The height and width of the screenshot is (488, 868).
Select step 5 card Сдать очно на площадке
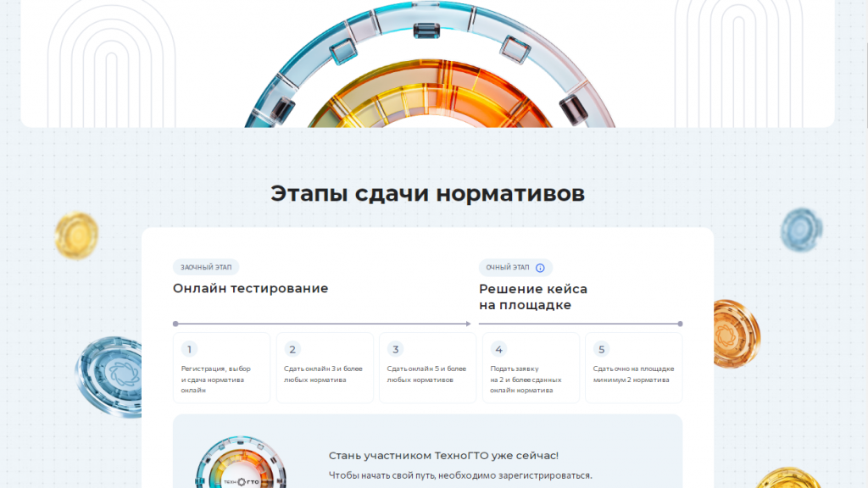pos(634,368)
